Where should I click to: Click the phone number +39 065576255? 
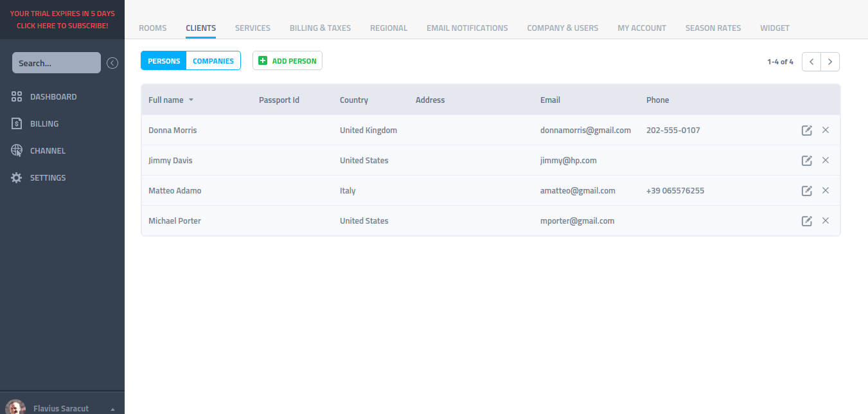[675, 191]
